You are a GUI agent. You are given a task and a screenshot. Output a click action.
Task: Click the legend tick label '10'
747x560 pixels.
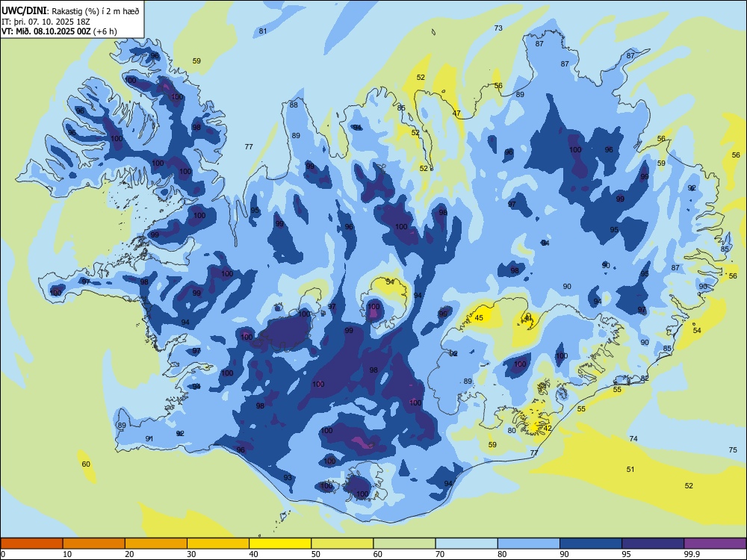[x=67, y=554]
